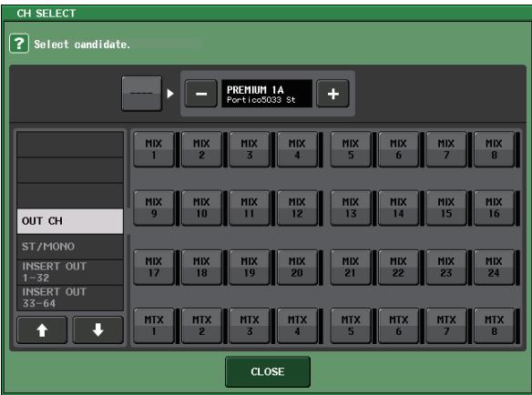Select MIX 8 channel
This screenshot has width=532, height=395.
494,149
